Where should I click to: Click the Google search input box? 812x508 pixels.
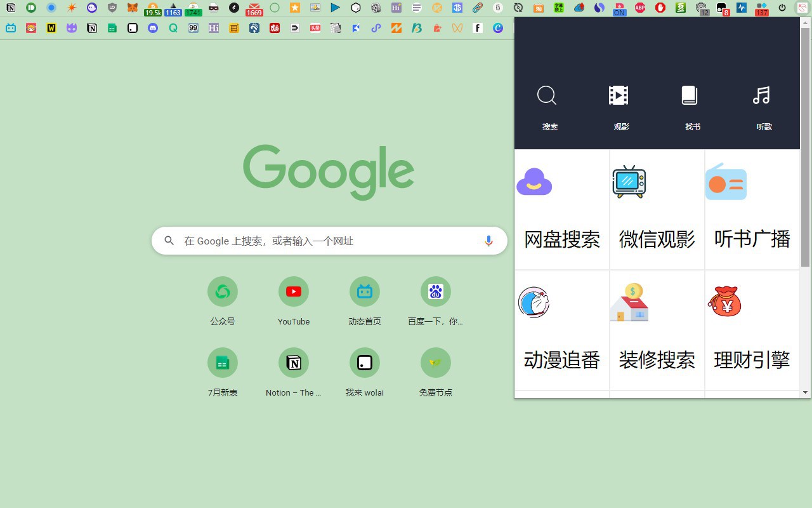tap(329, 241)
